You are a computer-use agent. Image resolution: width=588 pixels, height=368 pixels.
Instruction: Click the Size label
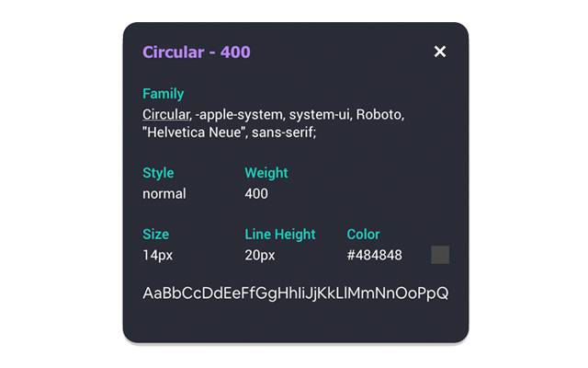pos(155,234)
